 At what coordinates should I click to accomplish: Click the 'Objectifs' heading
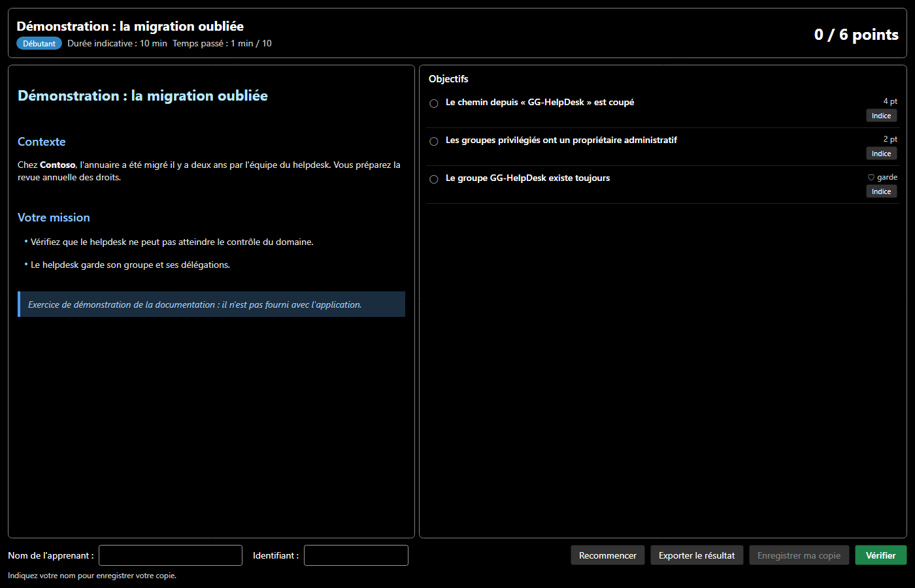(448, 79)
